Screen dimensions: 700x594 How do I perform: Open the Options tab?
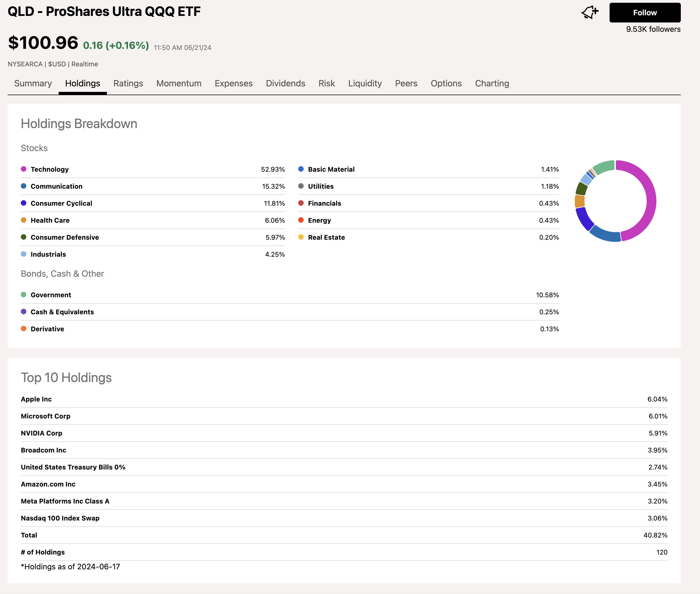pyautogui.click(x=446, y=84)
